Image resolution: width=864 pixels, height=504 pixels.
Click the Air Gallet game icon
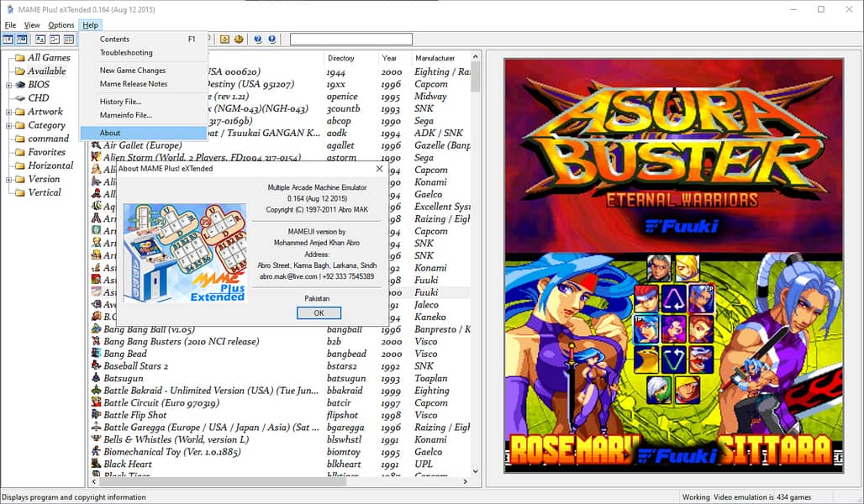point(97,144)
